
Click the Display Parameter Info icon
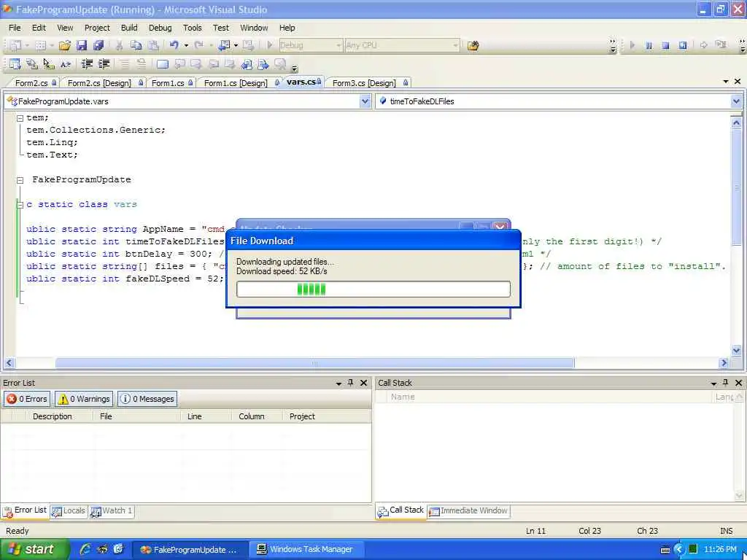[x=32, y=64]
